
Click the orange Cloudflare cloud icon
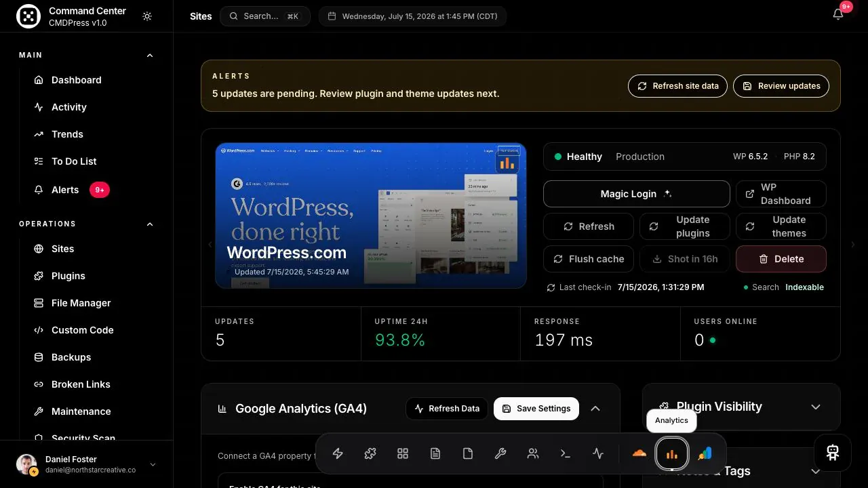point(639,454)
